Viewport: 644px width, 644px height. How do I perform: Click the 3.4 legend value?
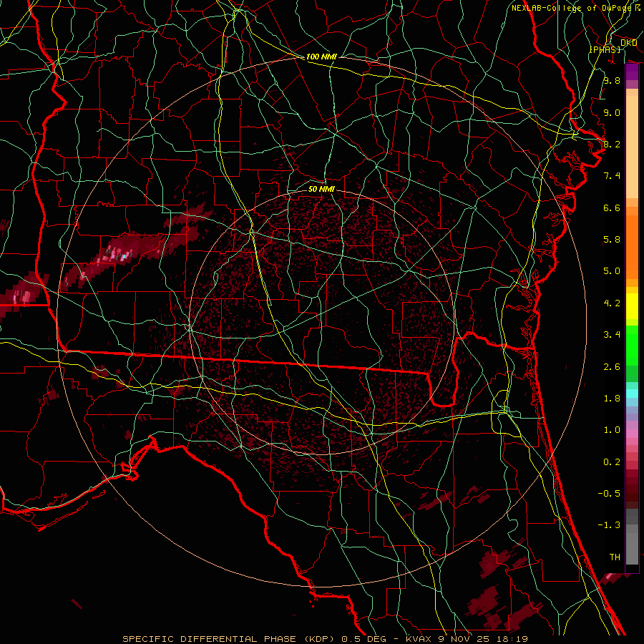click(612, 335)
